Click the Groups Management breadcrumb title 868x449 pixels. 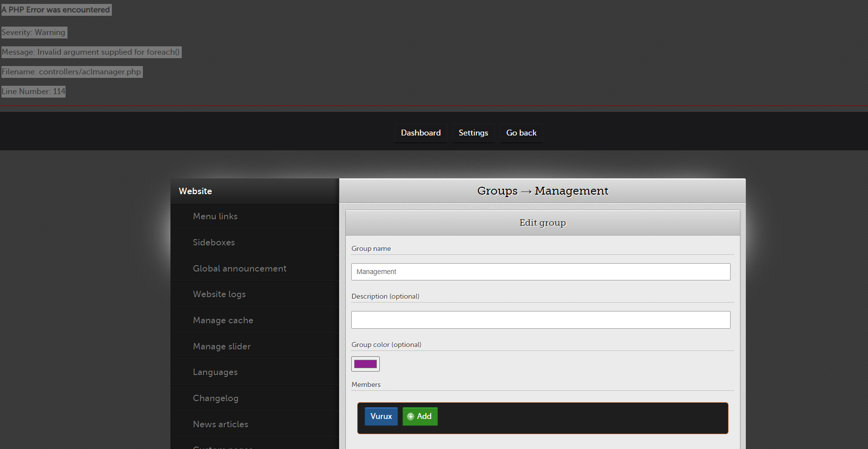542,191
